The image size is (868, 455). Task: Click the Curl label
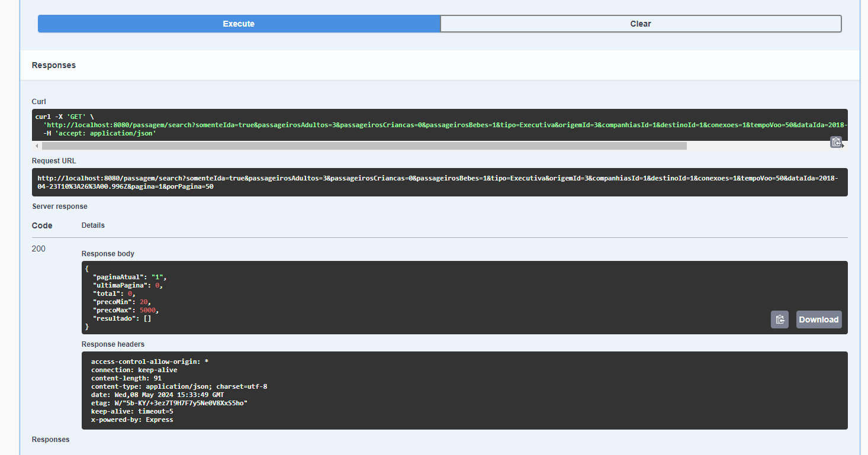[x=39, y=102]
